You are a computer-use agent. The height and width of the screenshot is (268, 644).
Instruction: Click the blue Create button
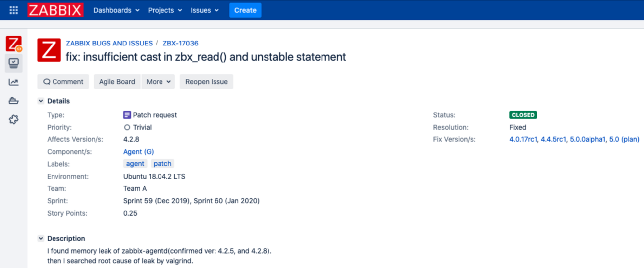(x=245, y=10)
